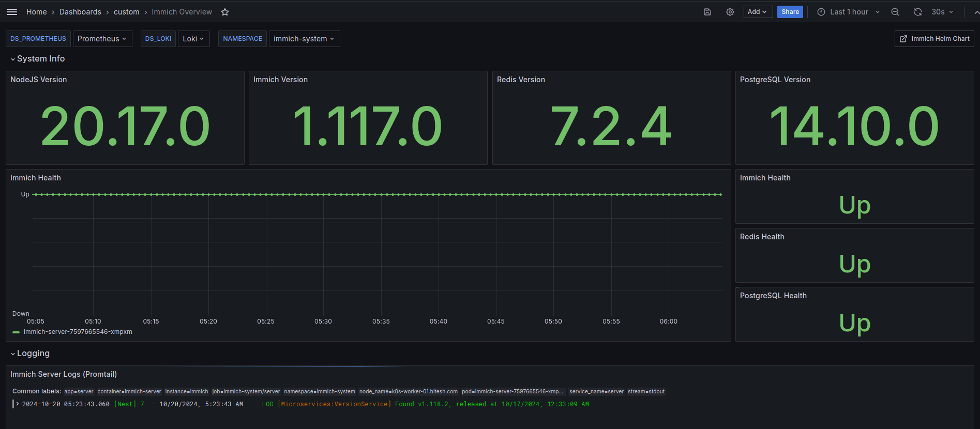Go to Dashboards breadcrumb
Image resolution: width=980 pixels, height=429 pixels.
80,12
